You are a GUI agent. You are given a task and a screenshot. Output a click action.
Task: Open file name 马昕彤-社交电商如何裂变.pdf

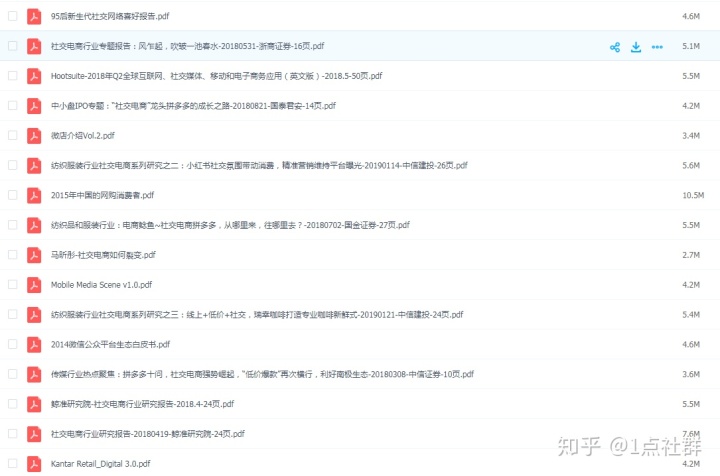(103, 255)
